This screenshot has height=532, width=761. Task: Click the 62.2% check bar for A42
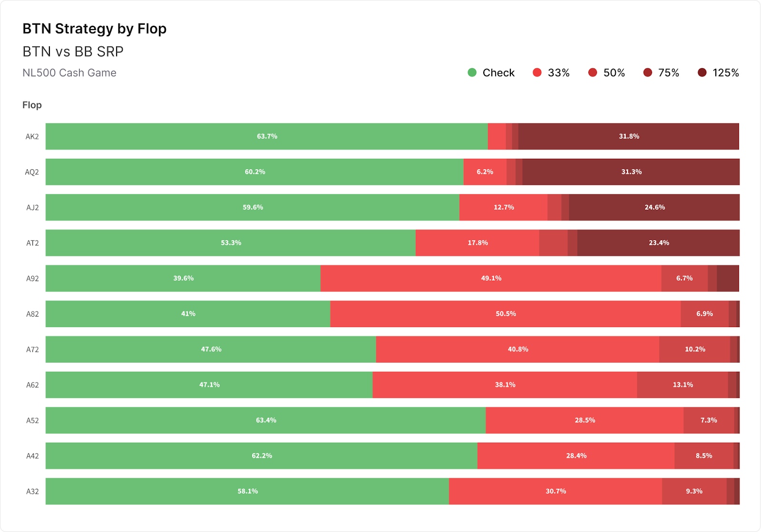click(x=262, y=456)
